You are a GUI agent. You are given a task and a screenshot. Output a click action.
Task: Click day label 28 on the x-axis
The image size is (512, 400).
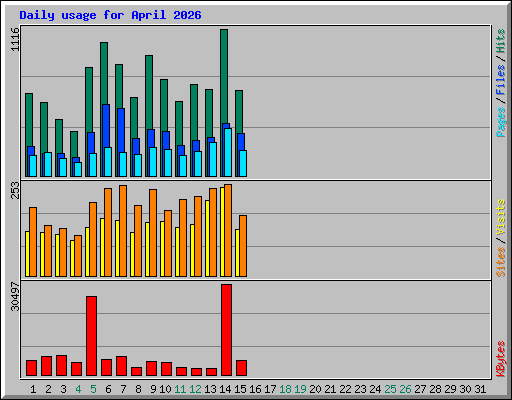[435, 389]
